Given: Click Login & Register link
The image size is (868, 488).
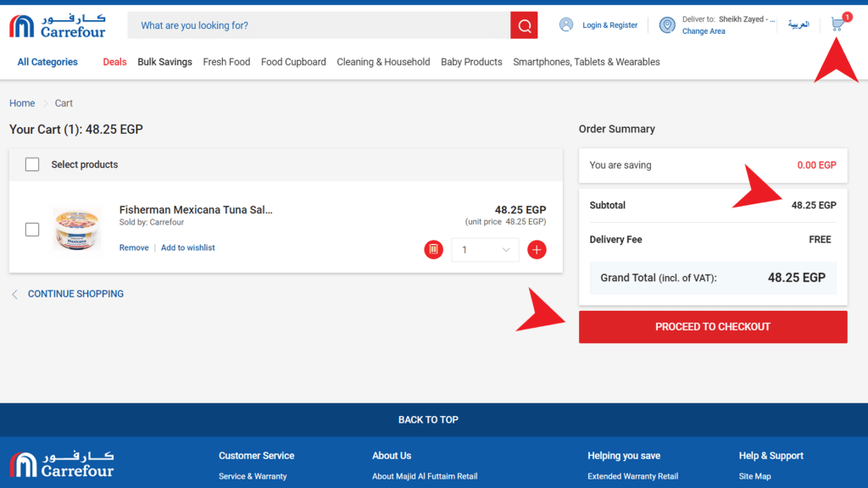Looking at the screenshot, I should tap(609, 25).
